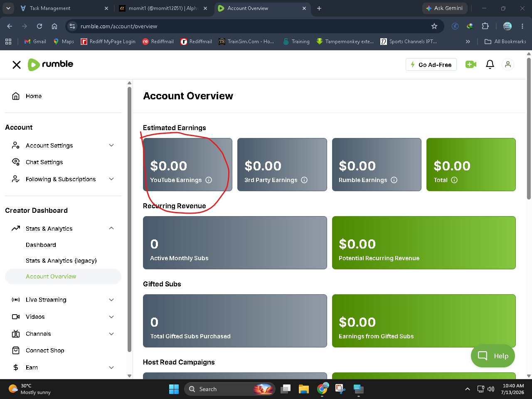This screenshot has height=399, width=532.
Task: Close the Account Overview tab
Action: (304, 8)
